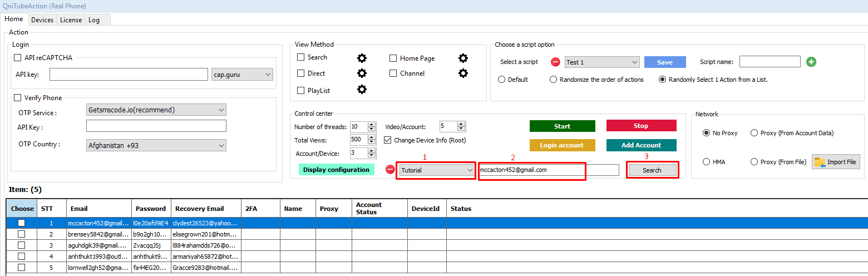Increase Account/Device stepper value
868x276 pixels.
pos(372,150)
